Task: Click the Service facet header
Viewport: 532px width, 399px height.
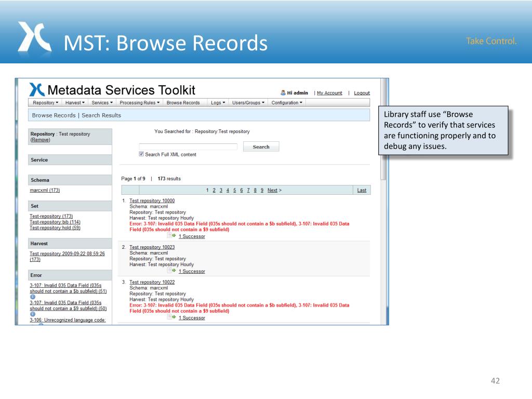Action: click(70, 160)
